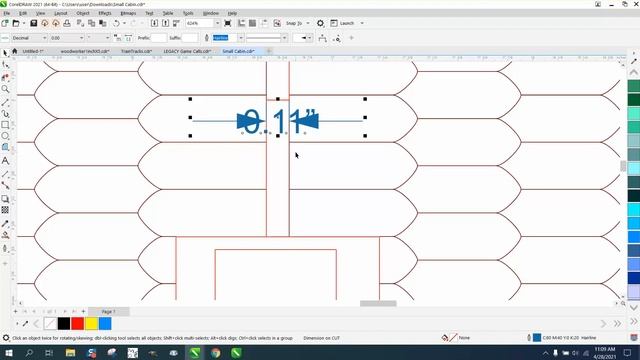Switch to woodworker document tab
Viewport: 640px width, 360px height.
click(85, 51)
